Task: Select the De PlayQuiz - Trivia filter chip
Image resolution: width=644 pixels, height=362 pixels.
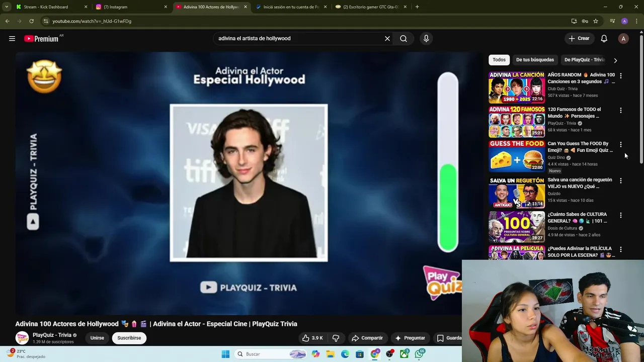Action: coord(584,60)
